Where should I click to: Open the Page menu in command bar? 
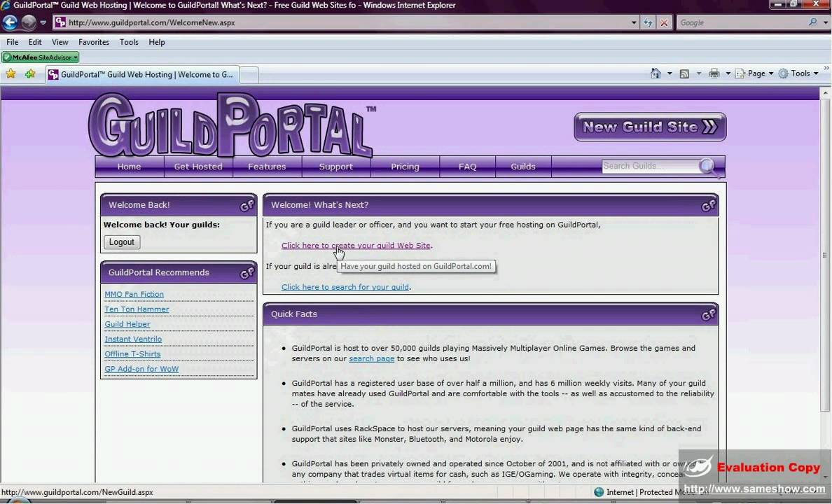click(x=754, y=73)
